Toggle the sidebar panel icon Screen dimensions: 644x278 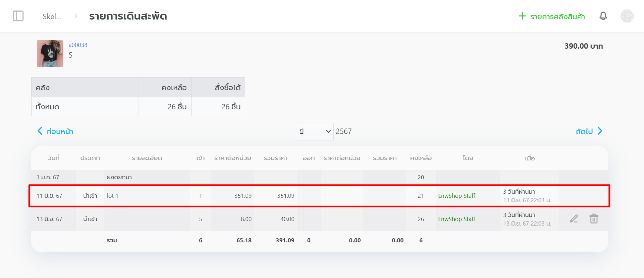pyautogui.click(x=18, y=16)
